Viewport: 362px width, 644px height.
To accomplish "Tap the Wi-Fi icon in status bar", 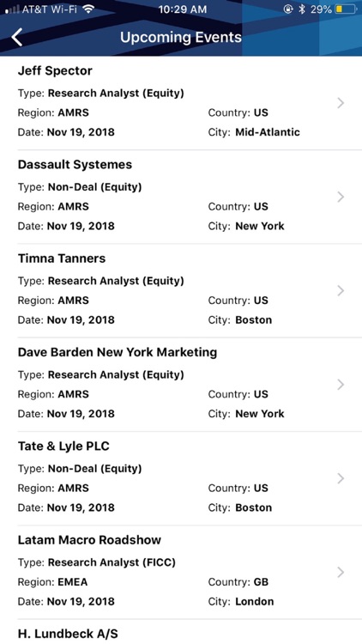I will pos(88,9).
